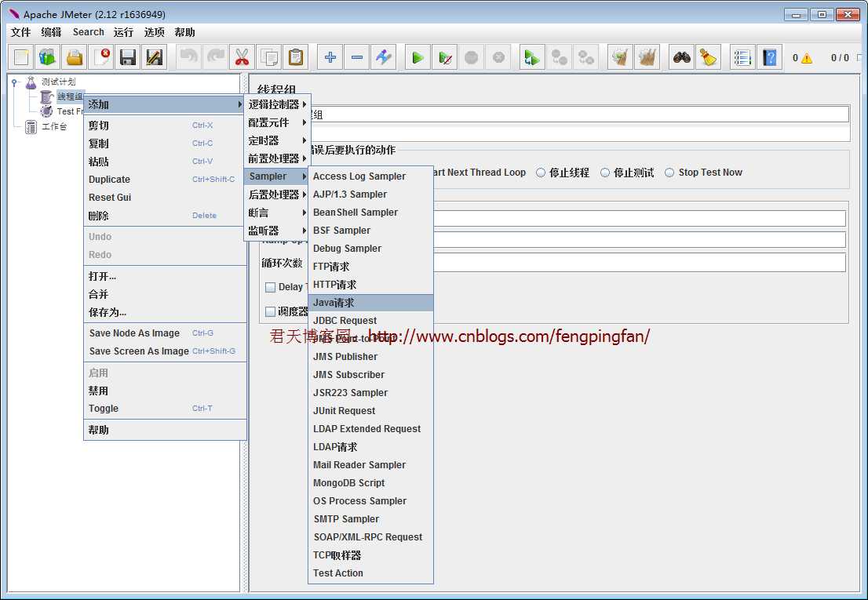The height and width of the screenshot is (600, 868).
Task: Choose Test Action sampler
Action: pos(370,573)
